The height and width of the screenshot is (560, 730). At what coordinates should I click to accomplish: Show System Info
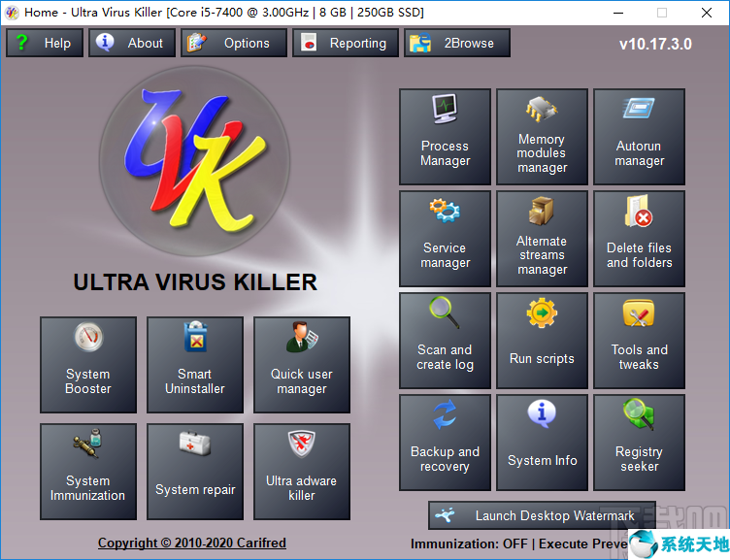(x=542, y=443)
